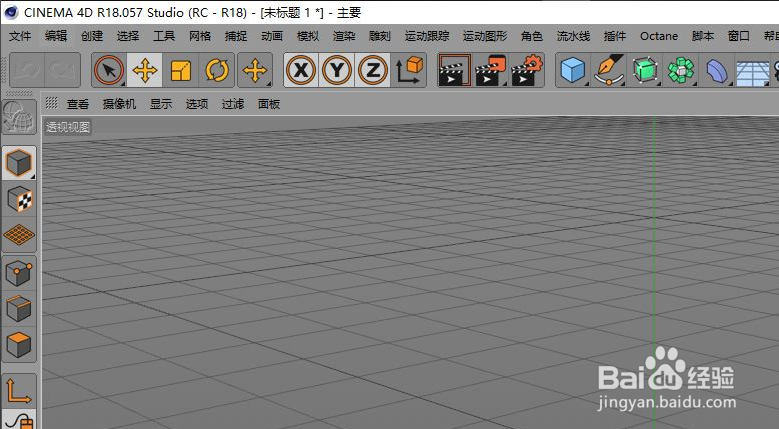
Task: Open the 文件 menu
Action: click(x=20, y=36)
